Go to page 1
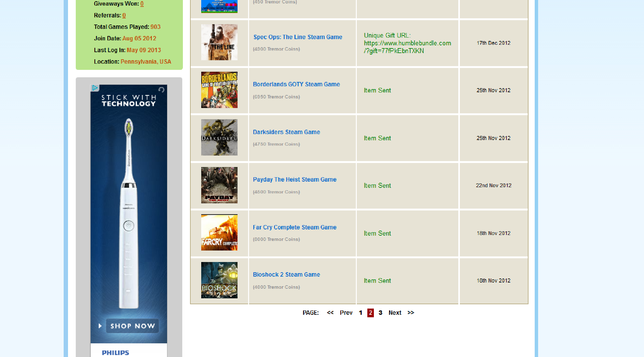 click(x=361, y=313)
